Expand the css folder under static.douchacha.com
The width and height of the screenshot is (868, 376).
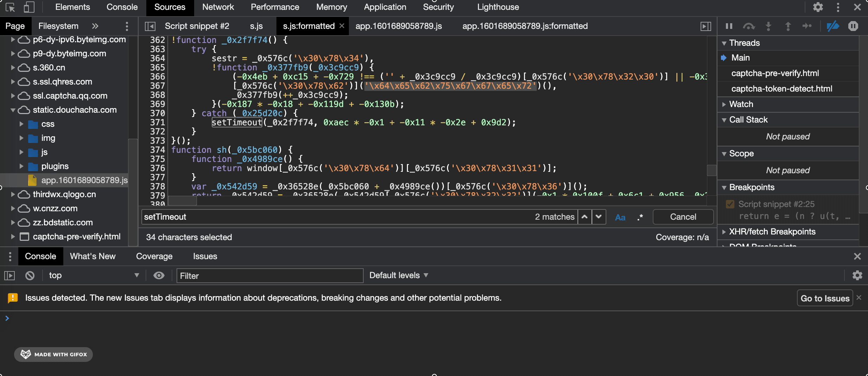(x=22, y=124)
